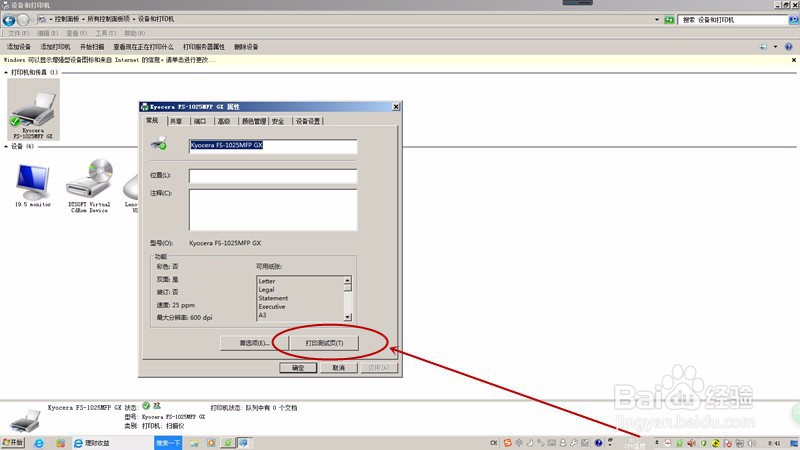This screenshot has width=800, height=450.
Task: Click the 首选项 button
Action: coord(254,343)
